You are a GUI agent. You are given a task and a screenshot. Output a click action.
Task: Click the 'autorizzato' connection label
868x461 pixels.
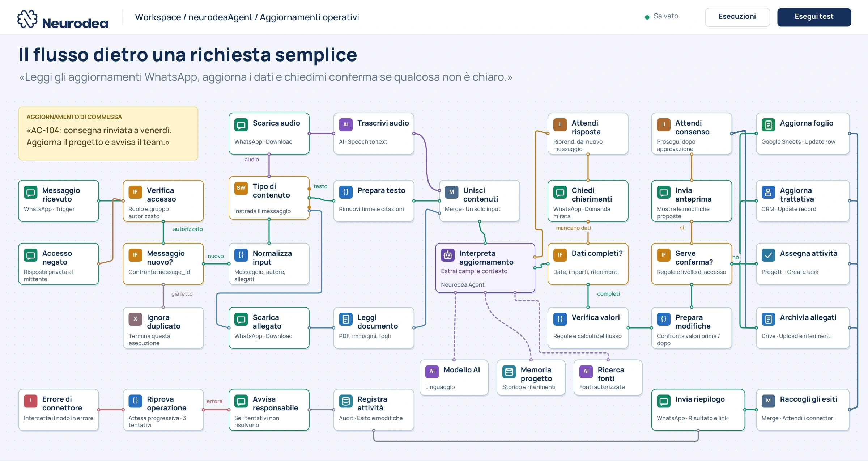click(188, 229)
